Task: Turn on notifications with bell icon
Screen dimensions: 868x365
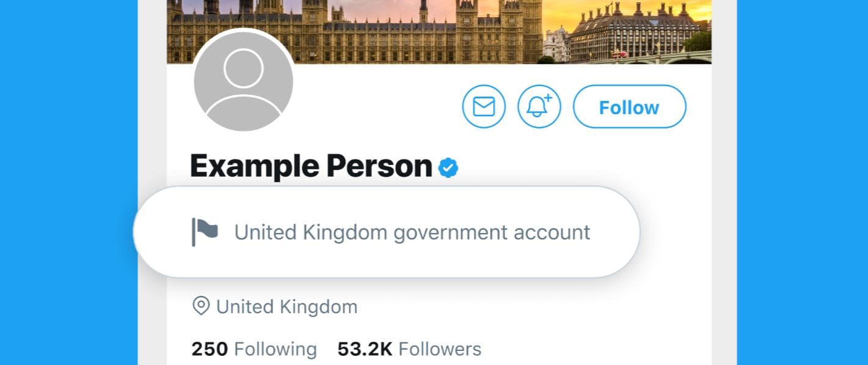Action: [x=539, y=107]
